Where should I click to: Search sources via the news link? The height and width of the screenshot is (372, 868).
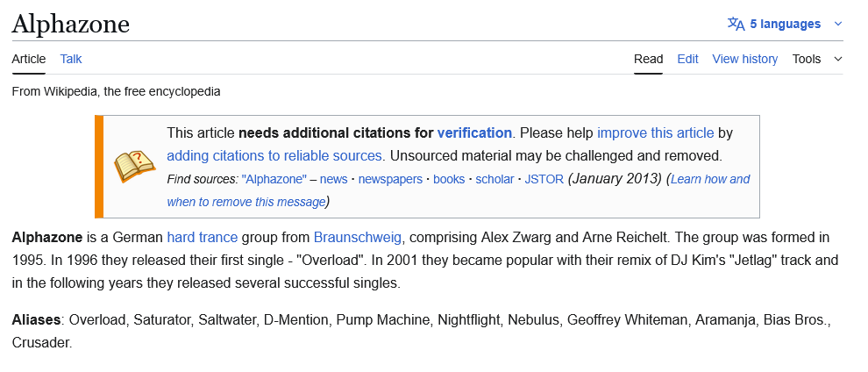click(x=333, y=179)
